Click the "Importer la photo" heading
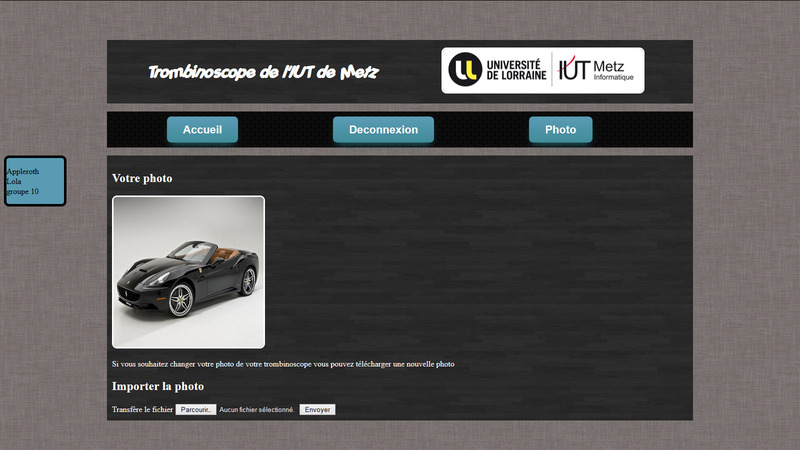The height and width of the screenshot is (450, 800). 158,386
